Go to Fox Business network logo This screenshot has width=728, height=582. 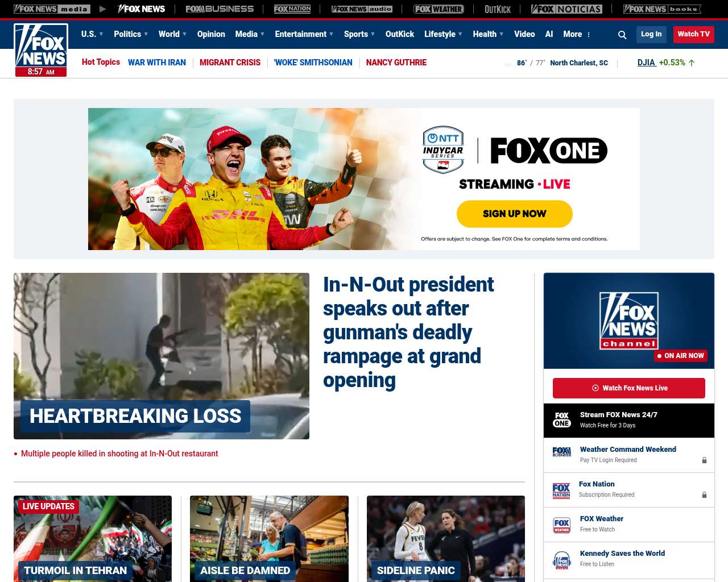[220, 9]
